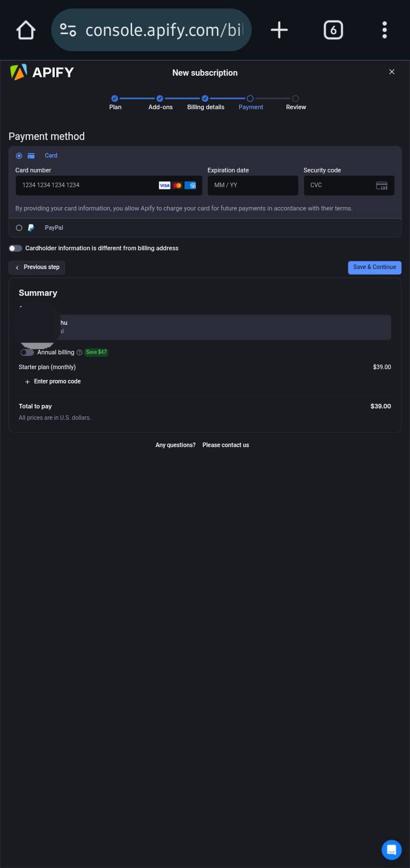The image size is (410, 868).
Task: Open a new tab with plus icon
Action: (279, 30)
